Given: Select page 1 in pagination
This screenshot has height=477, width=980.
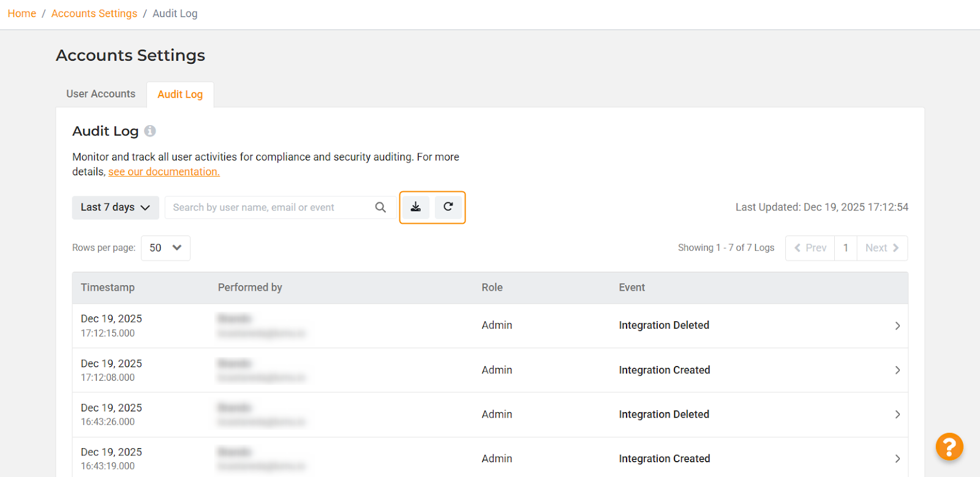Looking at the screenshot, I should click(x=846, y=248).
